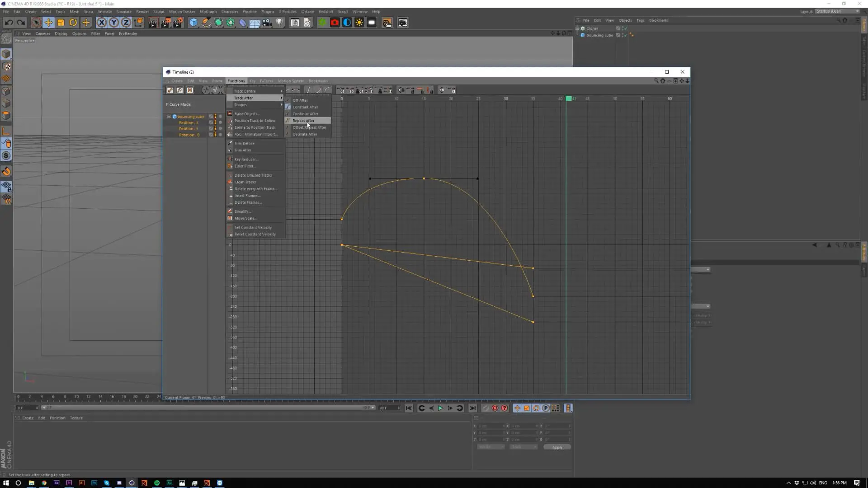Image resolution: width=868 pixels, height=488 pixels.
Task: Open the Layout dropdown (Startup)
Action: click(837, 11)
